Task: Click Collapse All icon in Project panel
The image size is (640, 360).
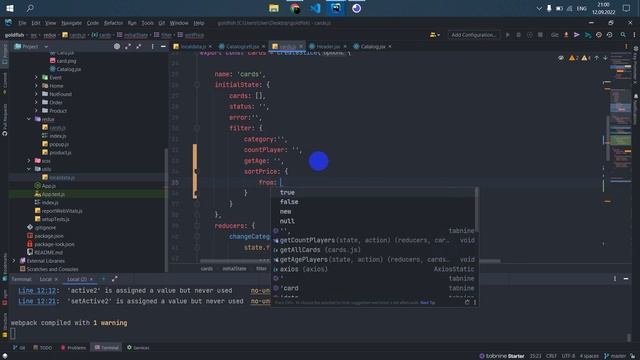Action: pyautogui.click(x=139, y=47)
